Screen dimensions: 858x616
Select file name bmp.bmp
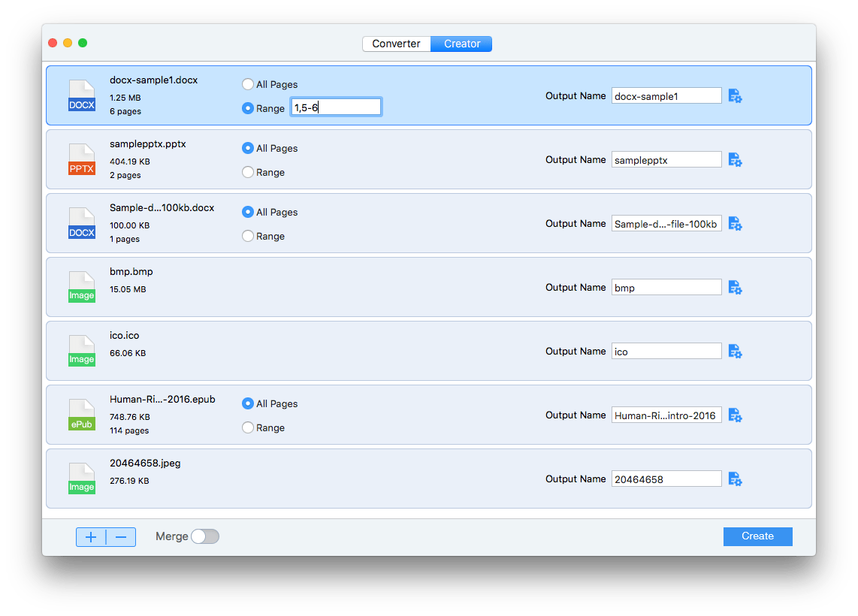click(x=131, y=272)
